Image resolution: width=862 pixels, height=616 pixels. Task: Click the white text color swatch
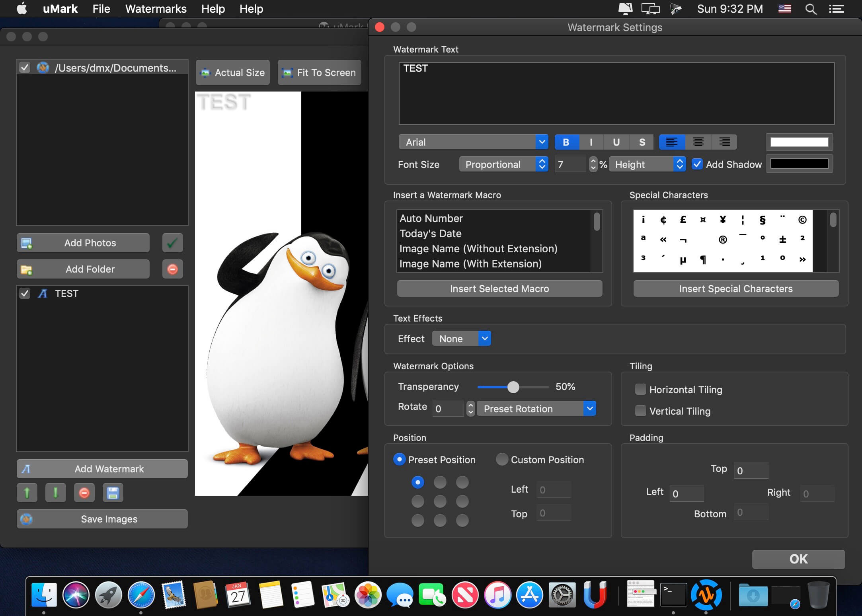coord(799,142)
